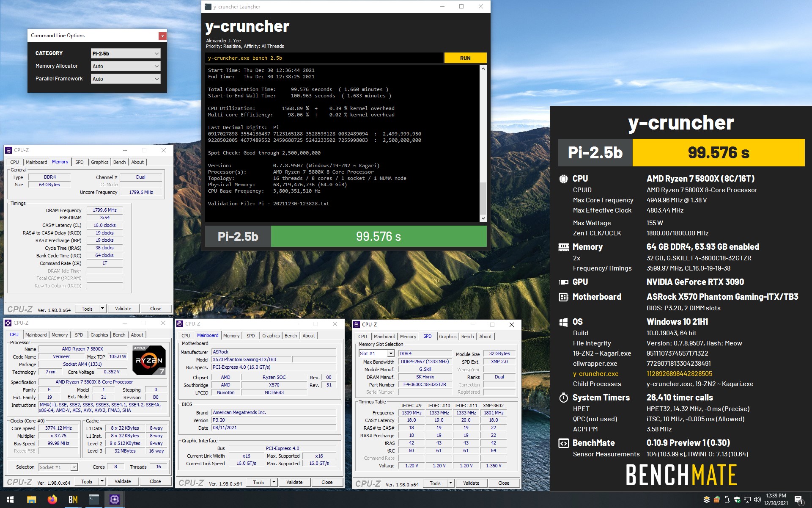The height and width of the screenshot is (508, 812).
Task: Open the Memory Allocator dropdown
Action: pos(126,66)
